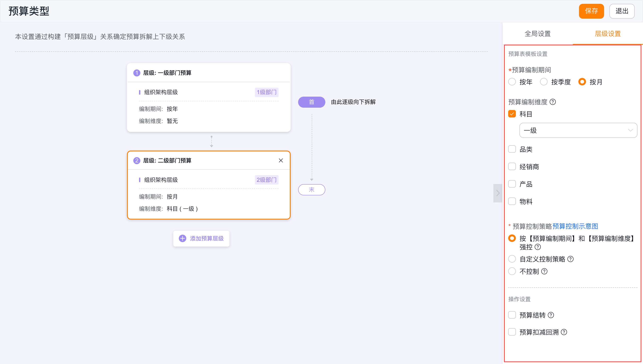The width and height of the screenshot is (643, 364).
Task: Click the number 2 level badge
Action: [x=137, y=161]
